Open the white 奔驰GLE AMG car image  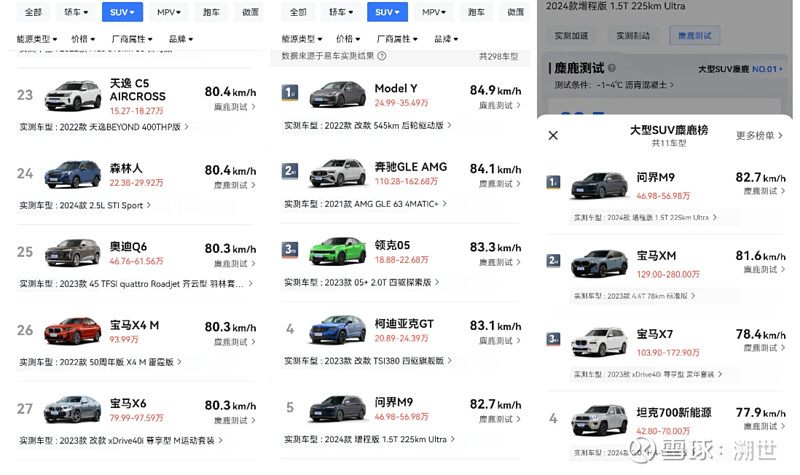click(337, 172)
